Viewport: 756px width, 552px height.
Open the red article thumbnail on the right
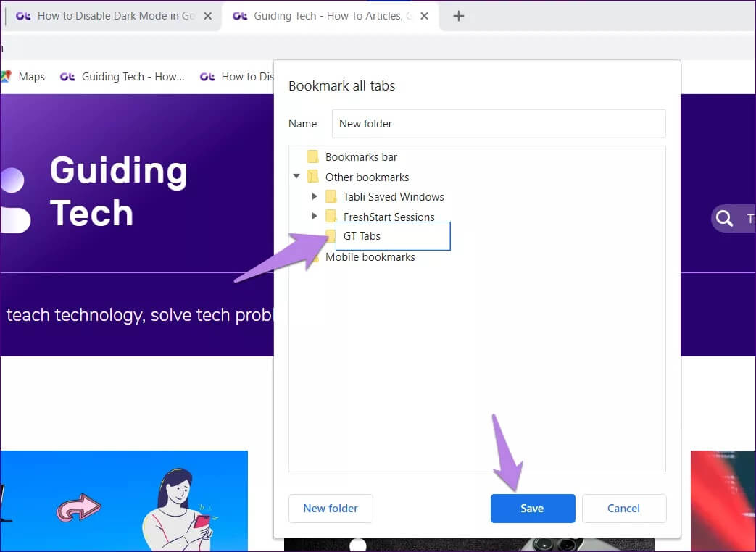click(x=723, y=501)
